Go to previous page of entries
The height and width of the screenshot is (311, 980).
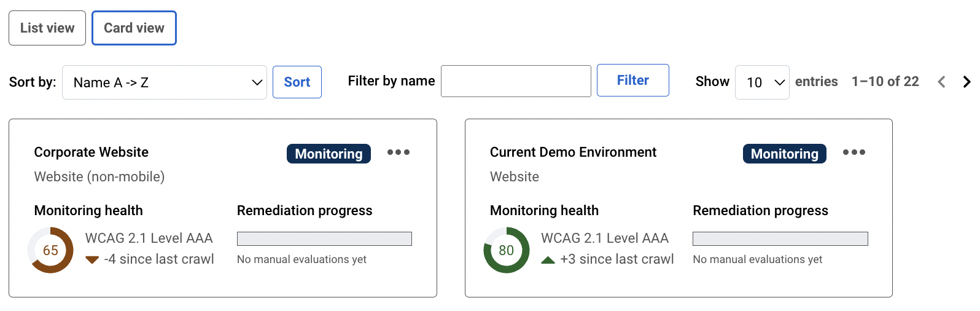pos(941,82)
